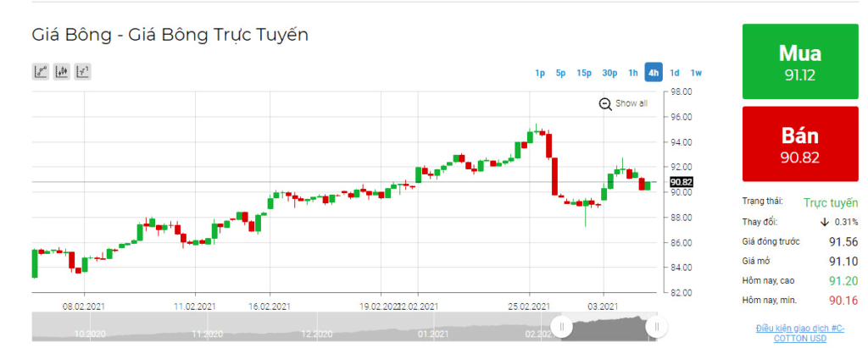Select the candlestick chart type icon
The height and width of the screenshot is (348, 868).
(61, 72)
